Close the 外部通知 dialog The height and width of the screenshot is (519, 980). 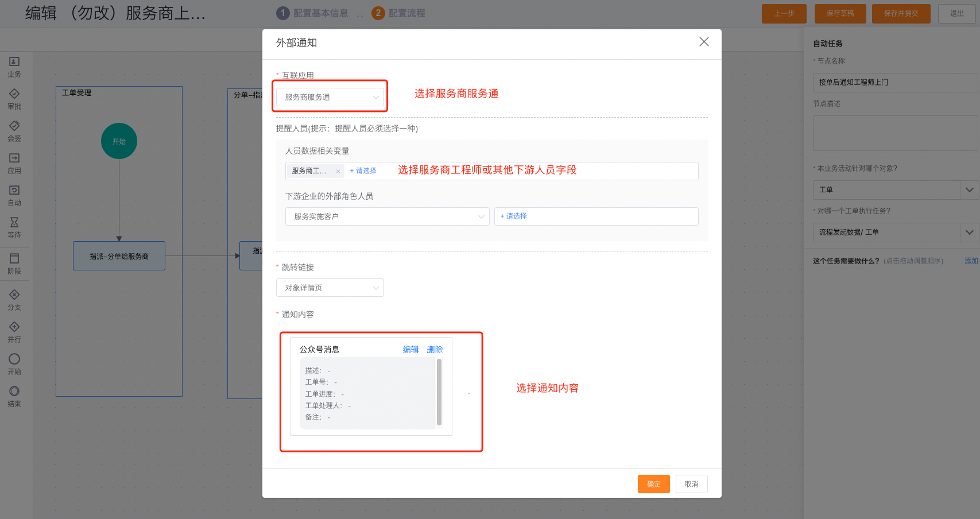(x=704, y=42)
